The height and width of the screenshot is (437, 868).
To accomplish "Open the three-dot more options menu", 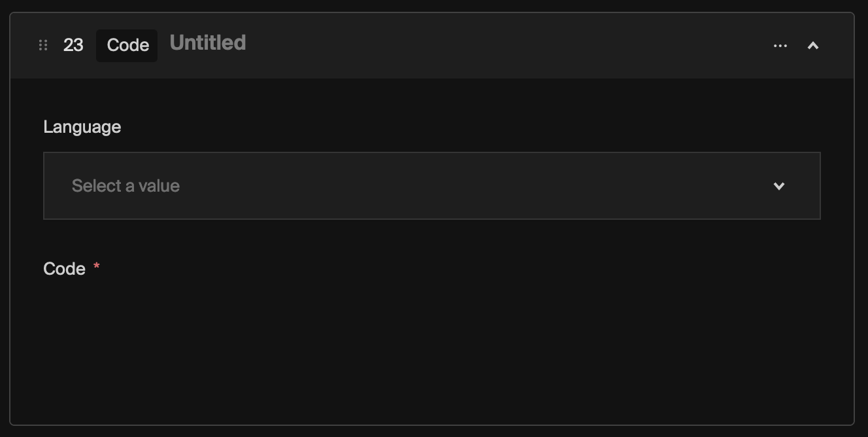I will pos(780,46).
